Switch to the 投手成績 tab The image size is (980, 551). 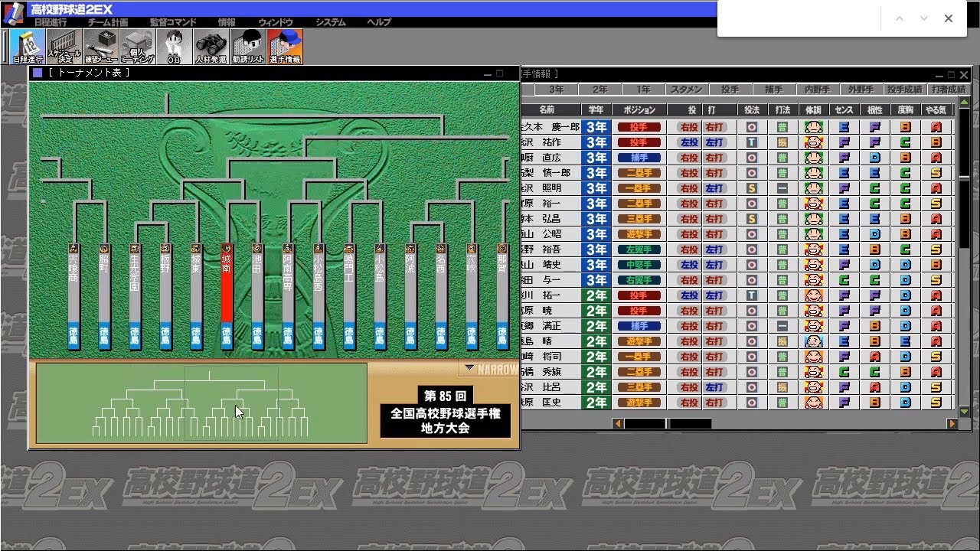click(905, 90)
